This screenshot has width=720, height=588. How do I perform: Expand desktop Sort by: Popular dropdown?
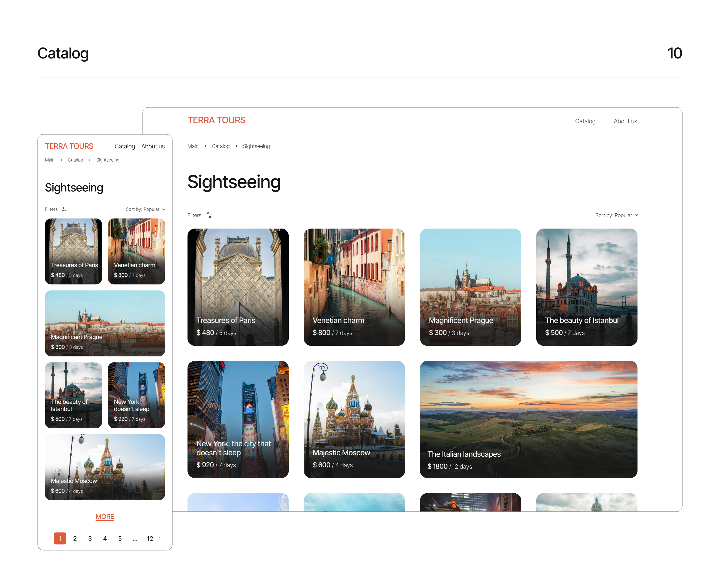pos(616,215)
